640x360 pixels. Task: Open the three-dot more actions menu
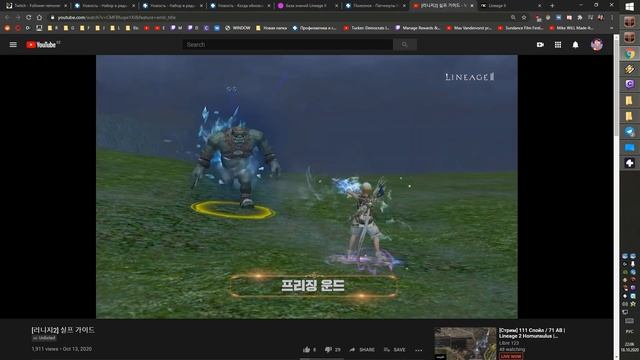(418, 350)
